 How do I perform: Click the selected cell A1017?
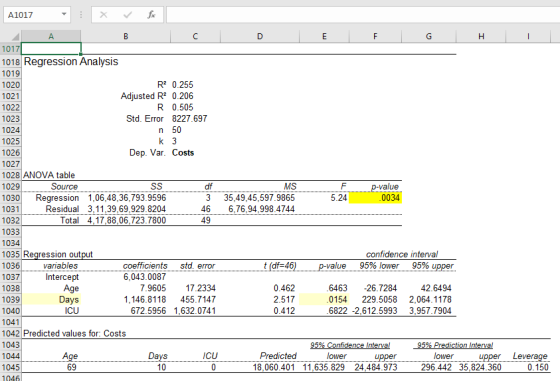click(x=51, y=49)
